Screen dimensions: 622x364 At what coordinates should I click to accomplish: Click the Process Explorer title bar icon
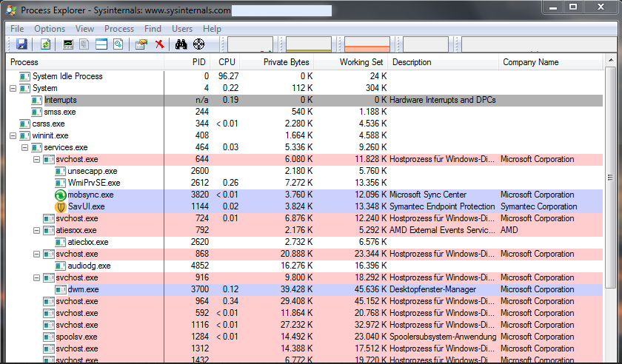[x=12, y=10]
